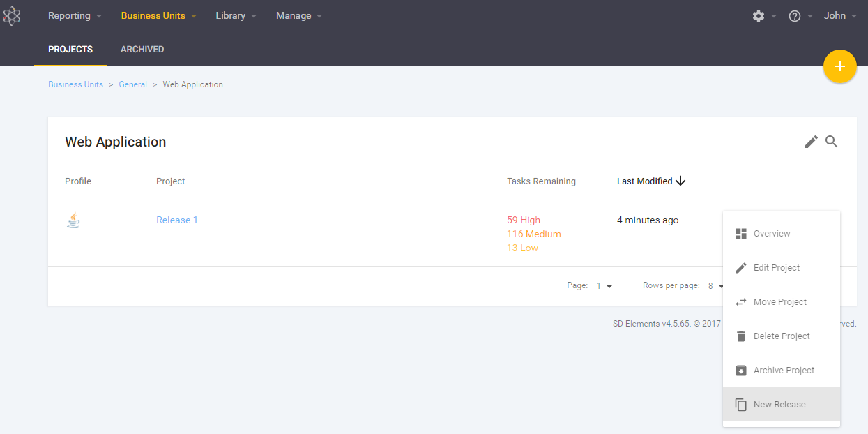
Task: Open the John user menu
Action: click(839, 16)
